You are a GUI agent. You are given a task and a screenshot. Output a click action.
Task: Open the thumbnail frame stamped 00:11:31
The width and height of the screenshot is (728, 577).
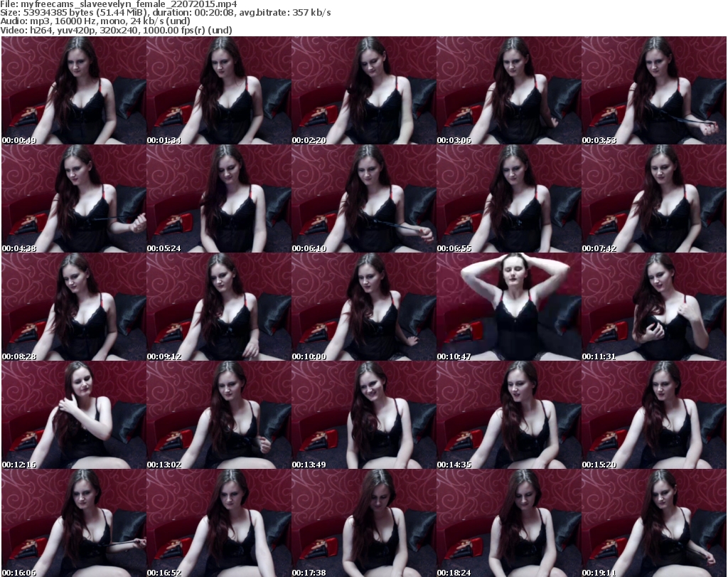654,307
